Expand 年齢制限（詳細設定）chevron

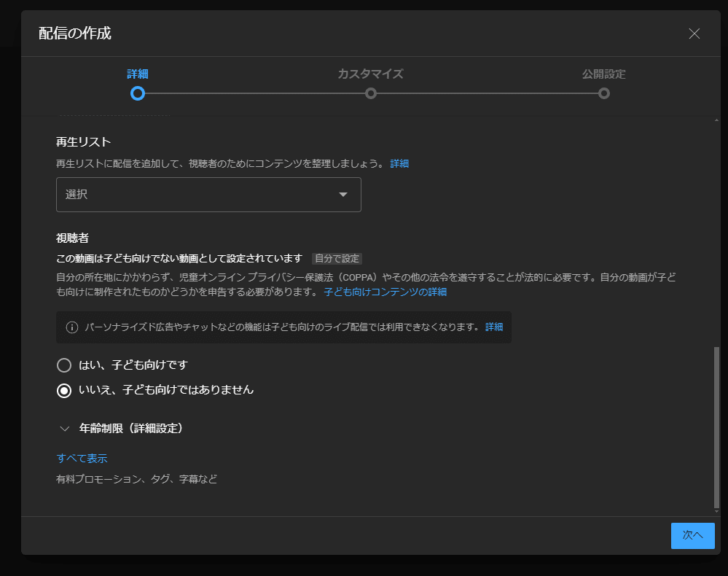(x=65, y=428)
